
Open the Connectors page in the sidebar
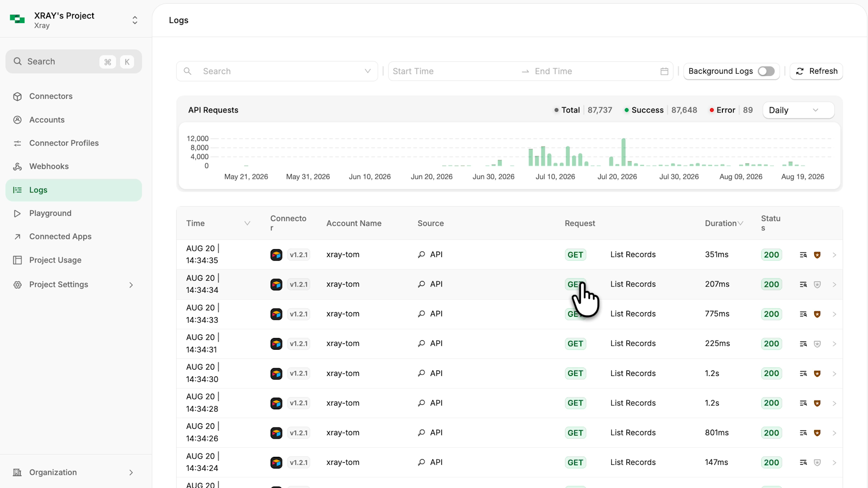pos(74,96)
